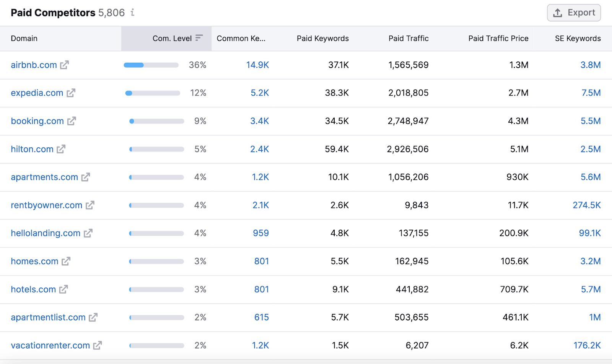This screenshot has height=364, width=612.
Task: Open apartments.com SE keywords 5.6M
Action: [591, 177]
